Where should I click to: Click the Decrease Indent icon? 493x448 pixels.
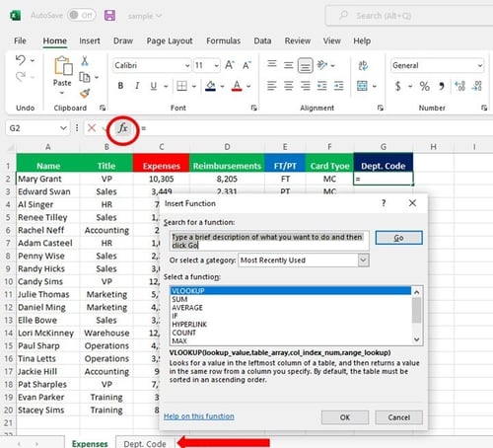pos(321,86)
